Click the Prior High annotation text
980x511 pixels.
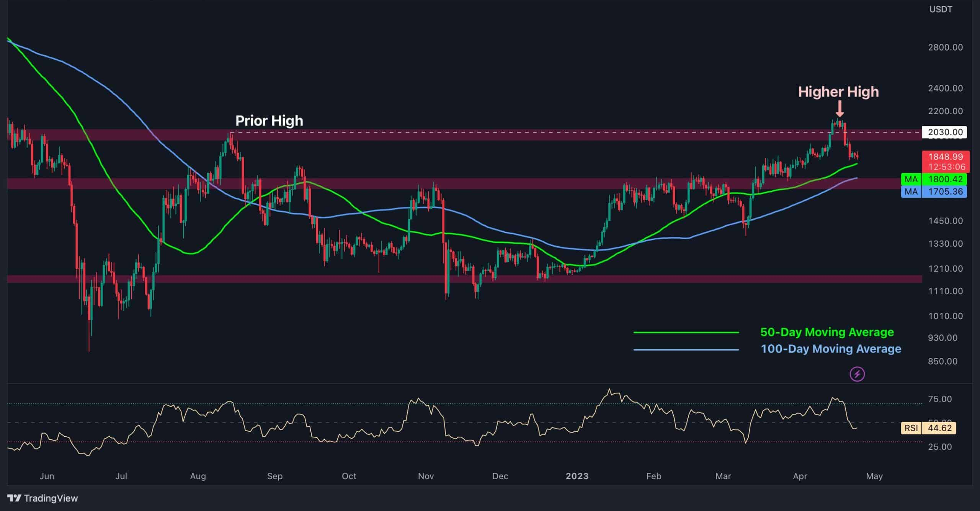[x=269, y=121]
